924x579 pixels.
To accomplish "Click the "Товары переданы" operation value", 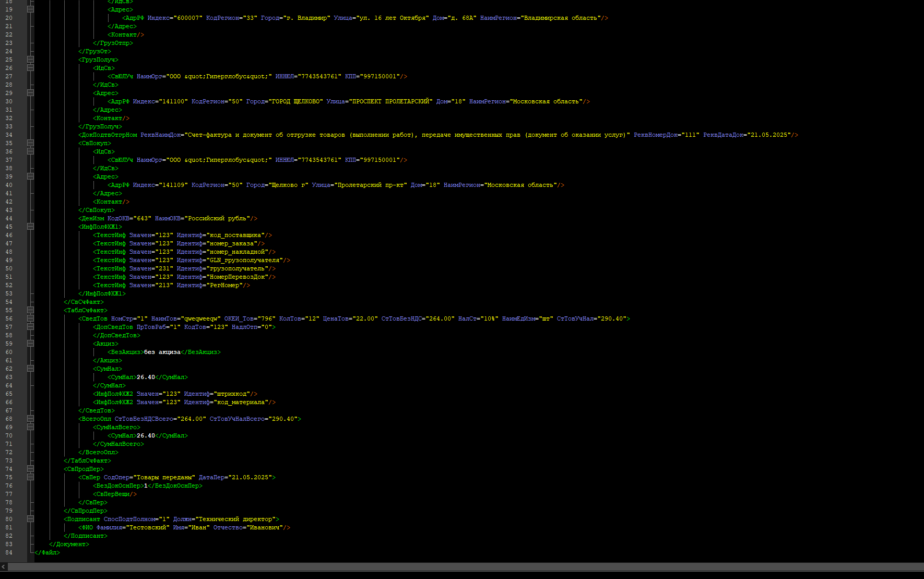I will click(164, 477).
